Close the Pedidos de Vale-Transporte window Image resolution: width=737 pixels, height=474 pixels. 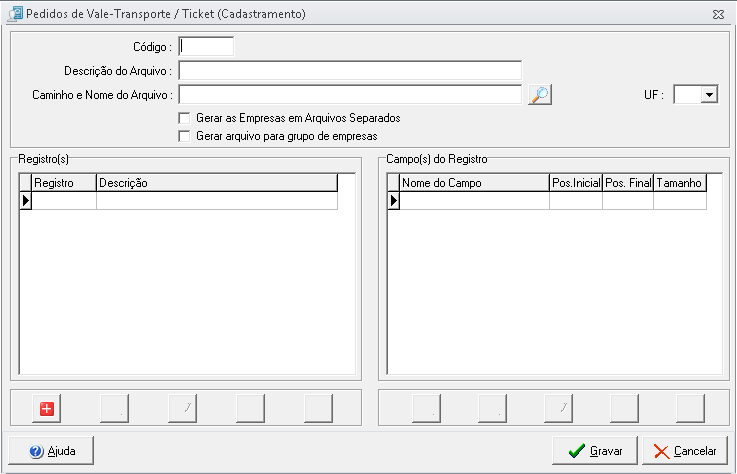[x=718, y=15]
